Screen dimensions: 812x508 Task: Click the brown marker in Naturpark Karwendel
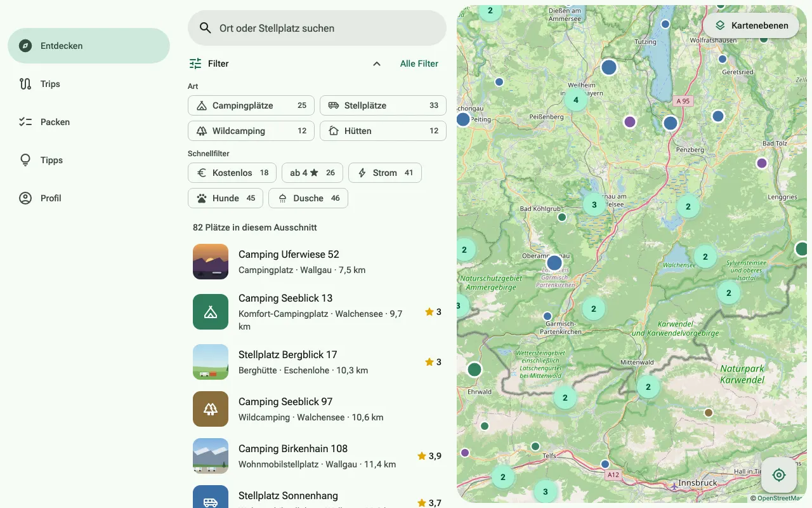(x=709, y=413)
